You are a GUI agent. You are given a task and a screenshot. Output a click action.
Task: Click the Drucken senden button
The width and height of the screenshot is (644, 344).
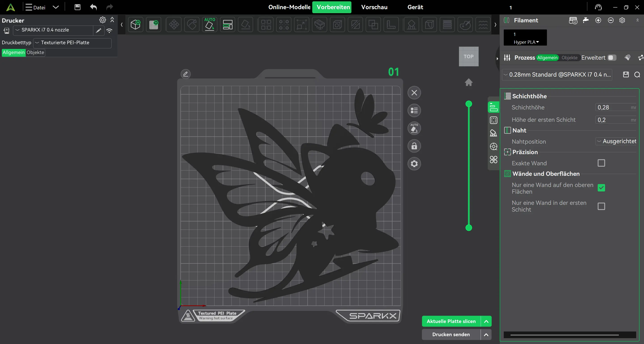tap(451, 335)
